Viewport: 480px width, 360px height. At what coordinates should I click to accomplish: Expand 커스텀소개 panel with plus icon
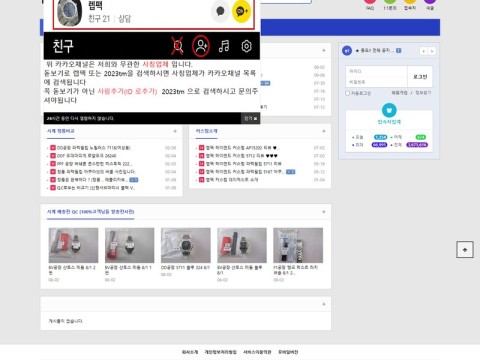click(324, 131)
